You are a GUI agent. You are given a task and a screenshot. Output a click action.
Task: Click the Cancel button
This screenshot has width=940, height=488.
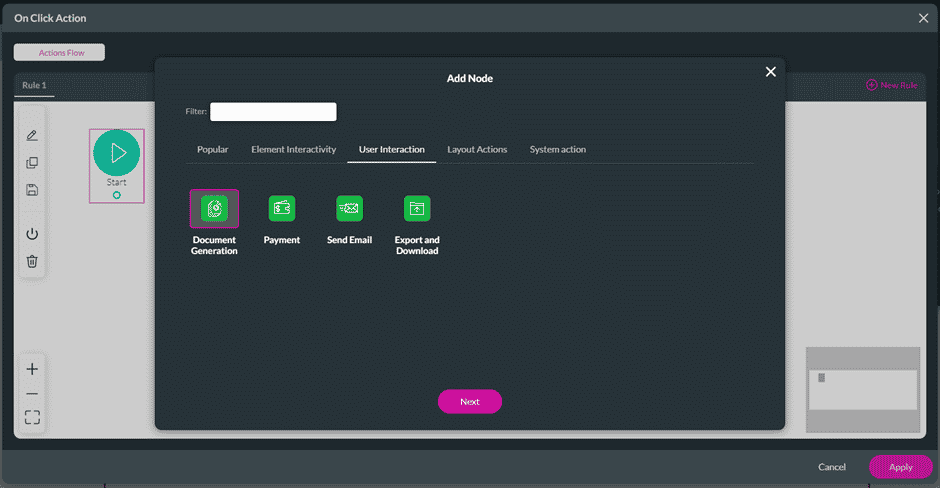tap(832, 467)
